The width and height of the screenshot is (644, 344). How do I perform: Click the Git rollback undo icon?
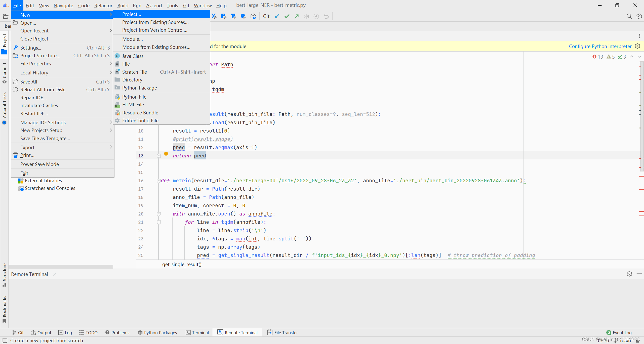326,16
